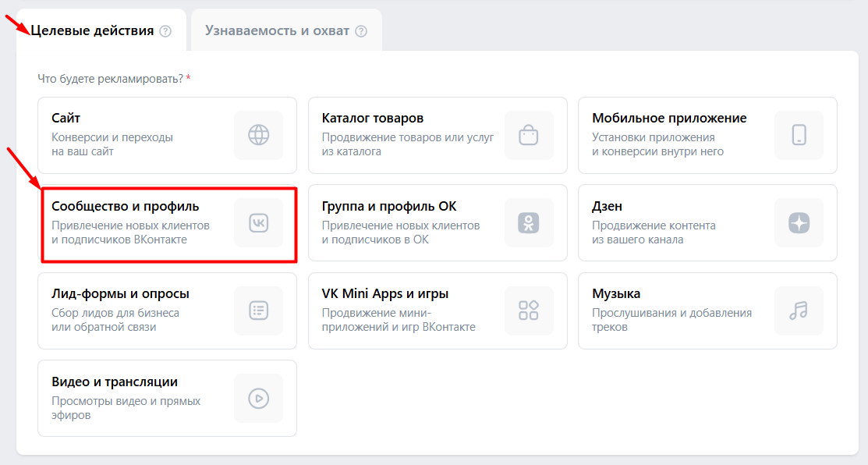This screenshot has width=868, height=465.
Task: Click the phone icon for Мобильное приложение
Action: click(799, 135)
